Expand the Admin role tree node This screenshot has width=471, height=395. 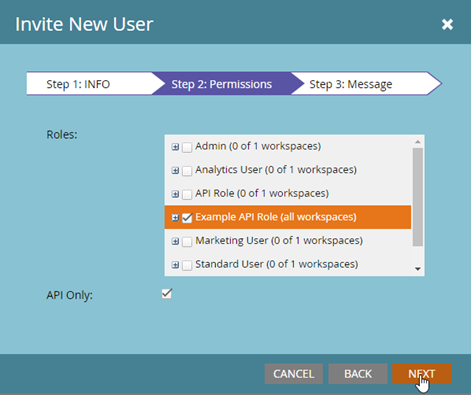(175, 147)
